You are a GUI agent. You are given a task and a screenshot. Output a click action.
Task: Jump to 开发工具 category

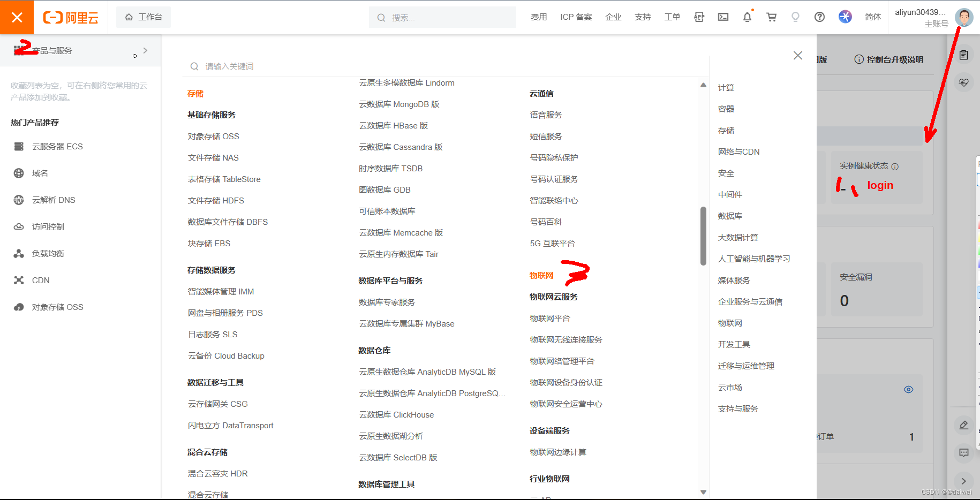point(734,345)
